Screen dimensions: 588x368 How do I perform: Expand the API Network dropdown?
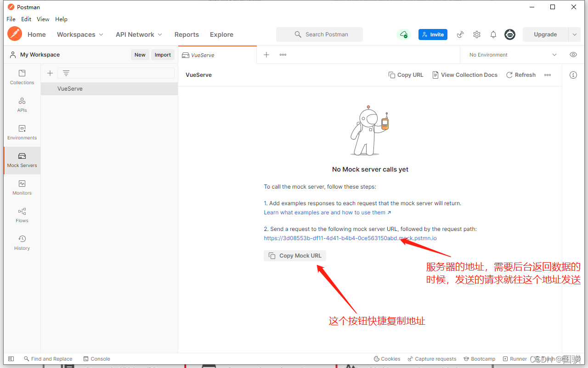[139, 34]
